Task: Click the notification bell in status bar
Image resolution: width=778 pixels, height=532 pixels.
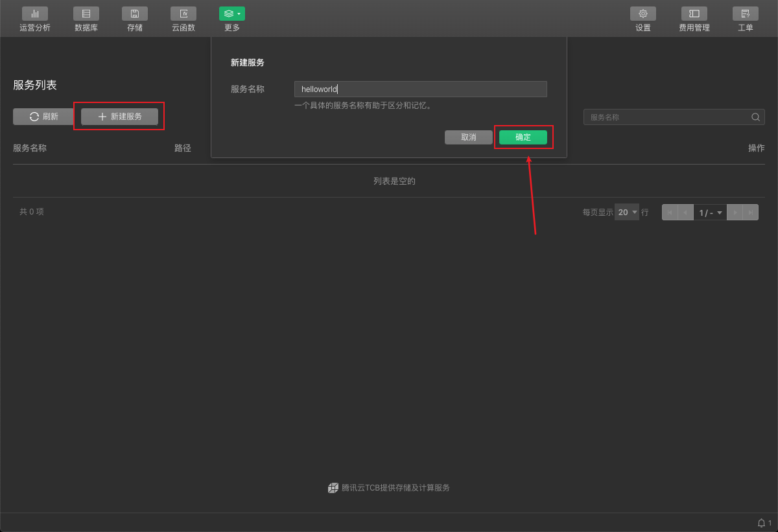Action: [762, 523]
